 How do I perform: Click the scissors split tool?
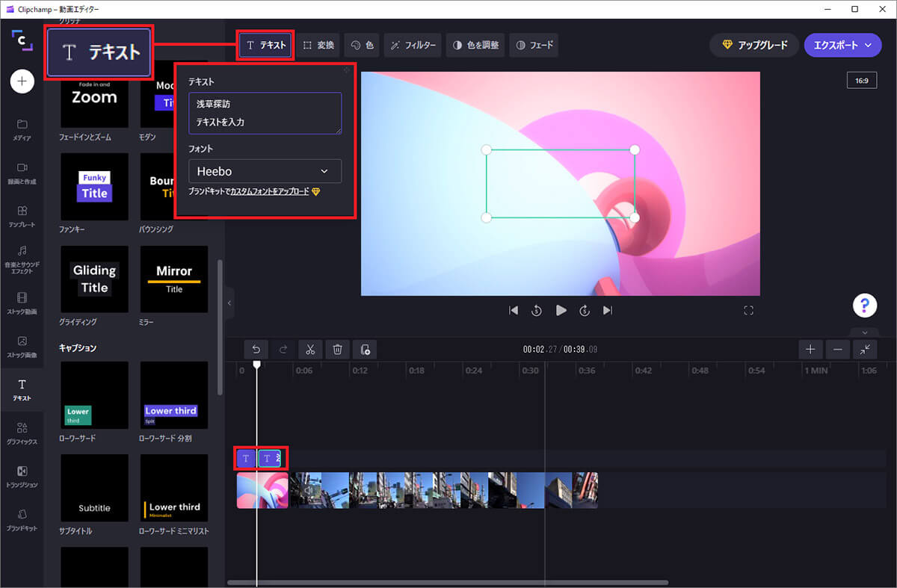(310, 349)
